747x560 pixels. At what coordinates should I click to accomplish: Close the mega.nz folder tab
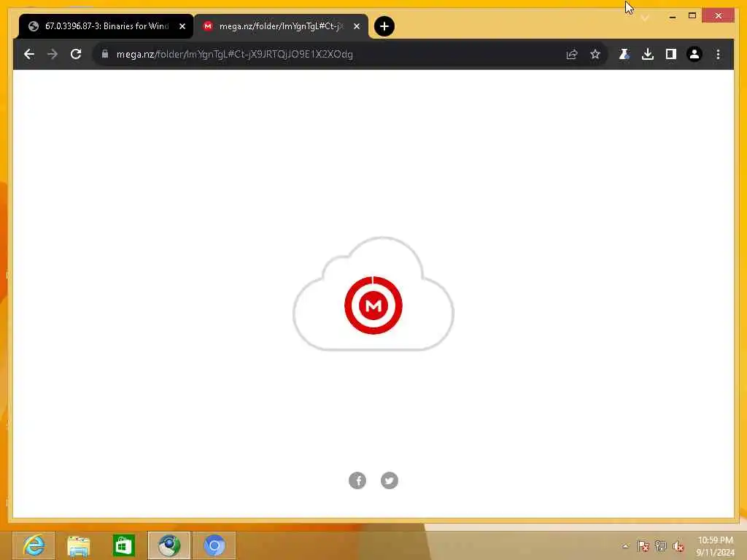pos(356,26)
